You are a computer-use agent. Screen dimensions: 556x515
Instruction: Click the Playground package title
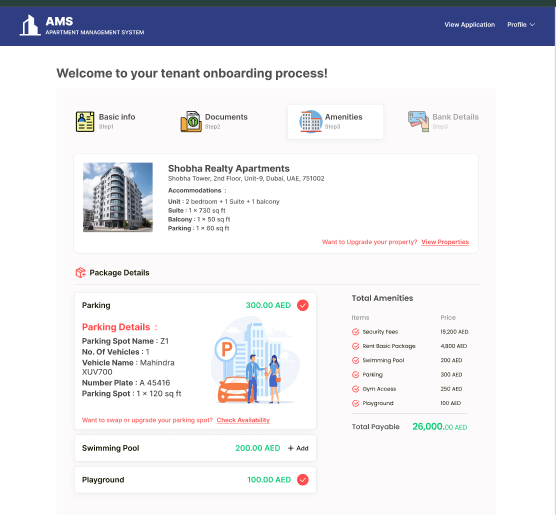103,480
